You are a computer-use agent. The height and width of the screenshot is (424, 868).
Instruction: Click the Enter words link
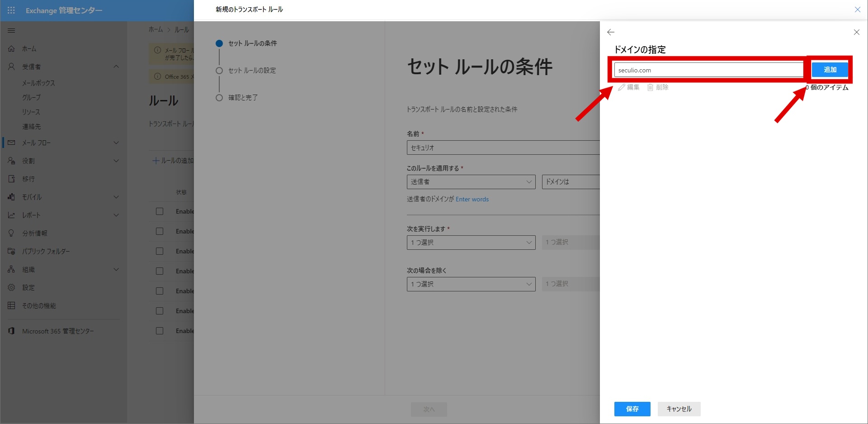472,199
